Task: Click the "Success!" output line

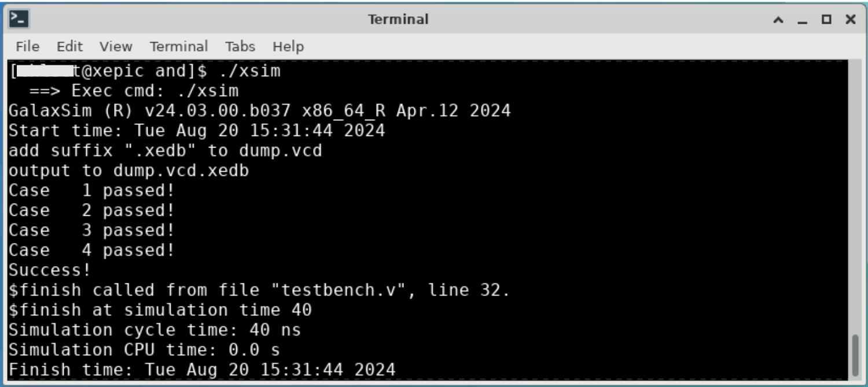Action: (x=49, y=270)
